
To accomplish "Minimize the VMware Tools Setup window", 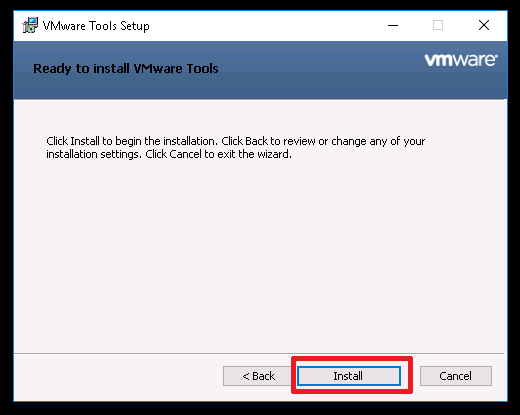I will pyautogui.click(x=393, y=25).
